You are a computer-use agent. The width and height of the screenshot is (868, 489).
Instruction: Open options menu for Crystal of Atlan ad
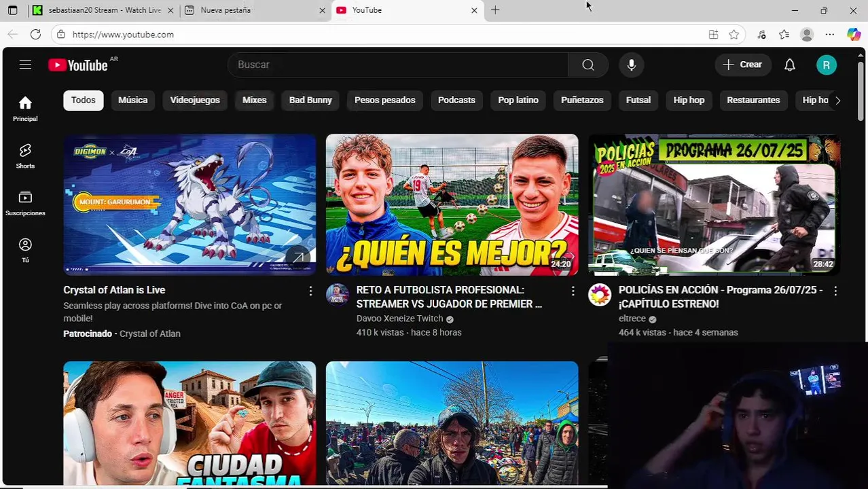click(x=310, y=291)
